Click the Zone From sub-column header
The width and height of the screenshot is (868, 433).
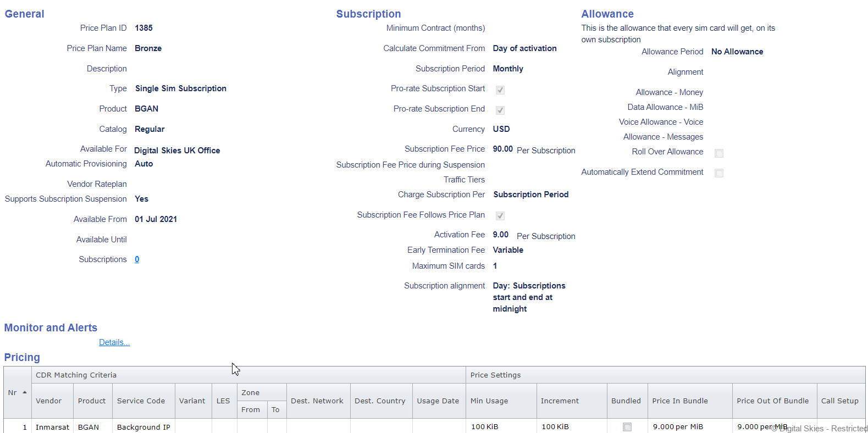(x=251, y=410)
